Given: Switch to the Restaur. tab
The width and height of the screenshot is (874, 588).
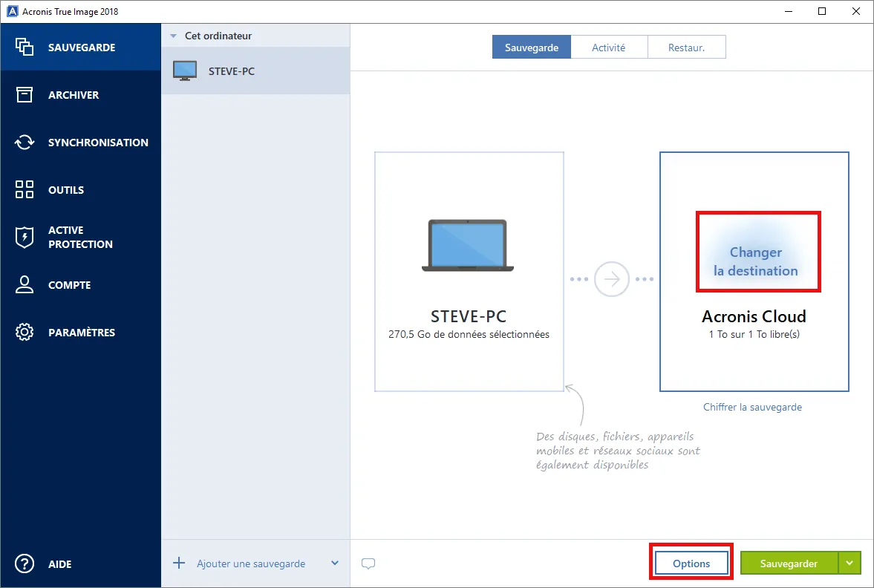Looking at the screenshot, I should tap(686, 48).
